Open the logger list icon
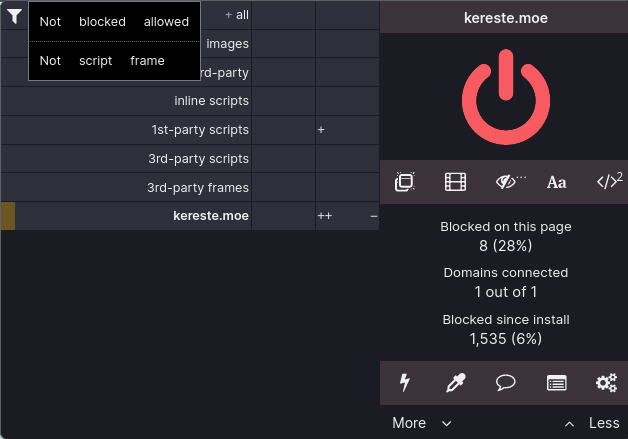 click(x=557, y=383)
